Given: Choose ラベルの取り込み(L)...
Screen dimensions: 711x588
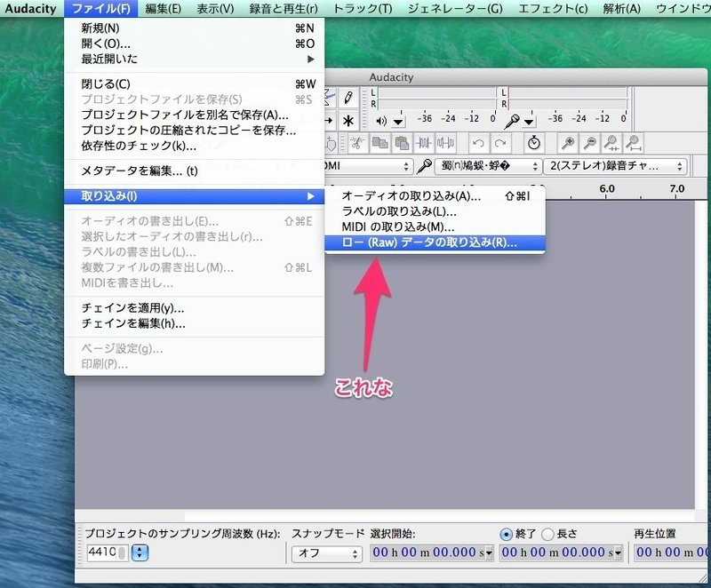Looking at the screenshot, I should pos(435,211).
